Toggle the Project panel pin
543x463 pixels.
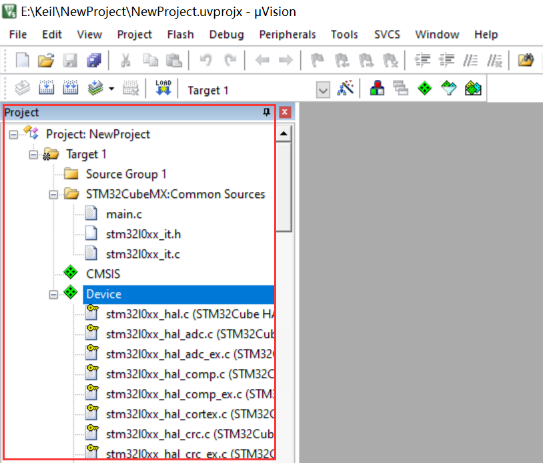tap(266, 112)
